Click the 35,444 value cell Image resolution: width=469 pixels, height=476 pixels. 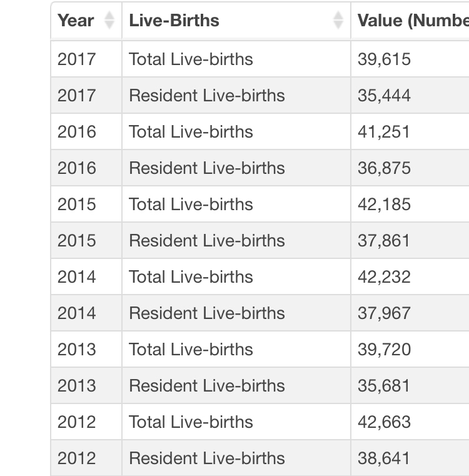coord(384,96)
